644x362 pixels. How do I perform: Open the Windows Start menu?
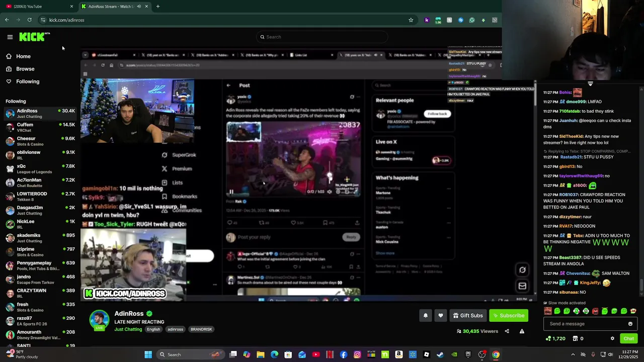(148, 354)
